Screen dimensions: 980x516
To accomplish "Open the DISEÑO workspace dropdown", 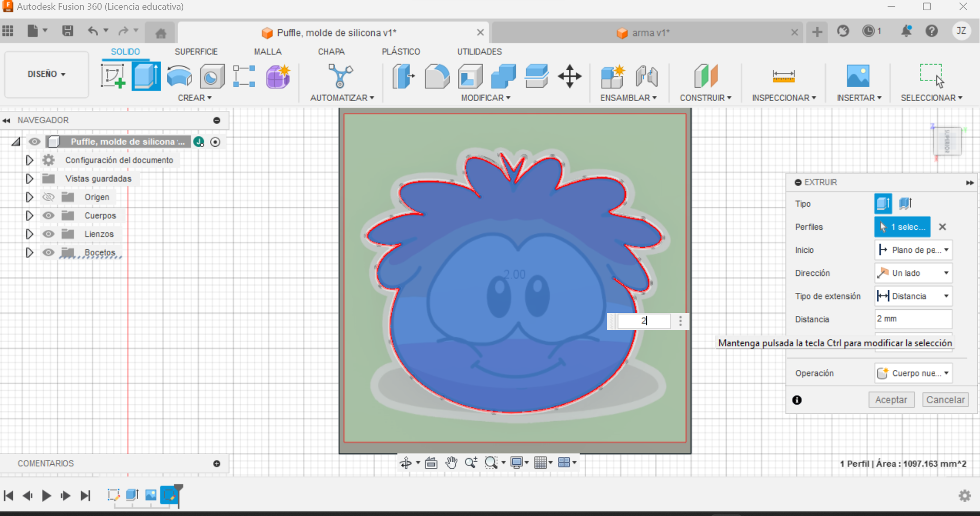I will (46, 74).
